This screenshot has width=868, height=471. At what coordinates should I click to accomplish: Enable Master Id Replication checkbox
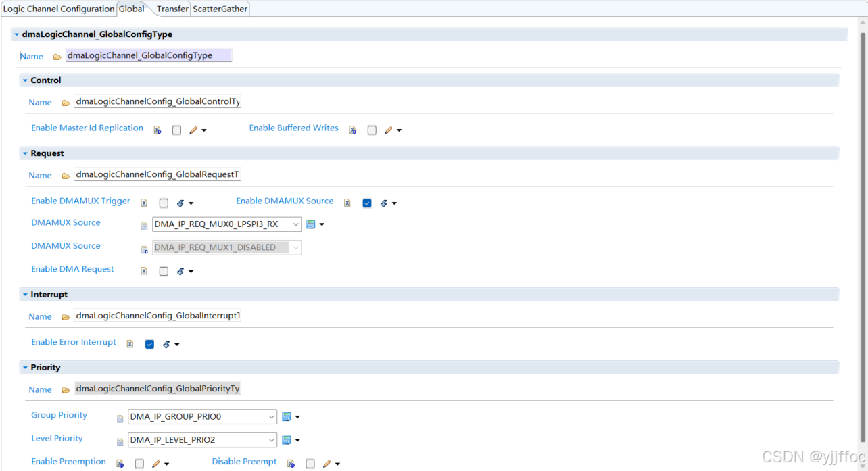coord(176,130)
